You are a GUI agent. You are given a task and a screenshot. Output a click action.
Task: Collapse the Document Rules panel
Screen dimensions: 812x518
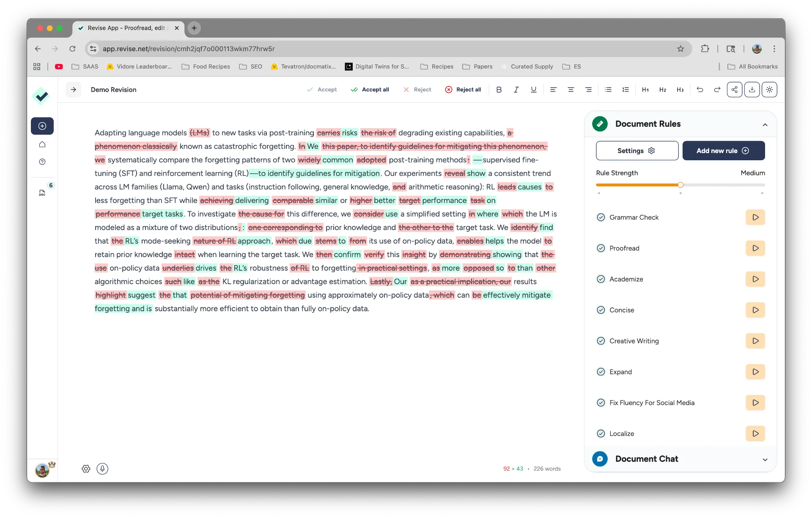click(x=765, y=124)
